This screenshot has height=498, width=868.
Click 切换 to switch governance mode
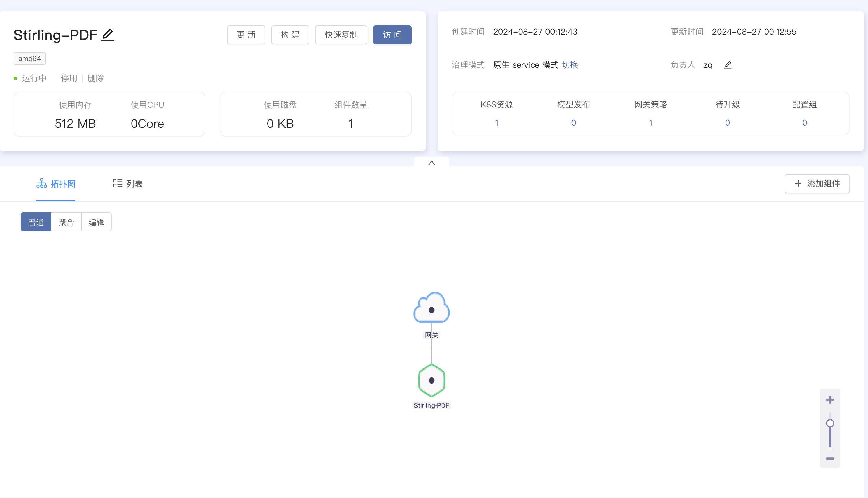(569, 65)
